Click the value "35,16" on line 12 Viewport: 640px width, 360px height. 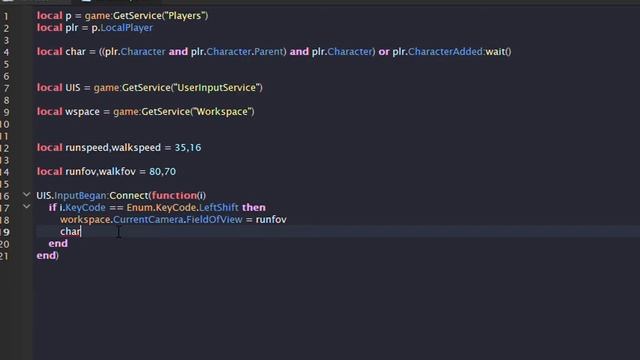[188, 147]
